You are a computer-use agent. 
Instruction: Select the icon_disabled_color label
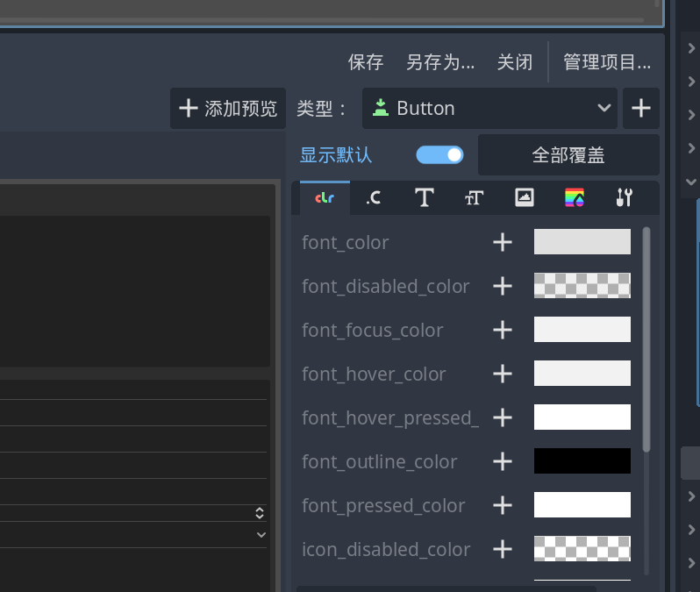[x=386, y=549]
